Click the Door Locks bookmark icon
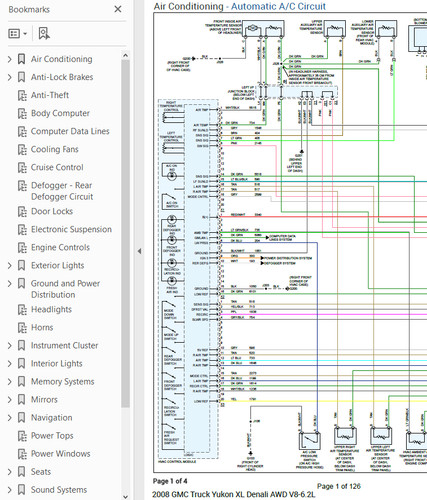The height and width of the screenshot is (500, 427). 22,211
